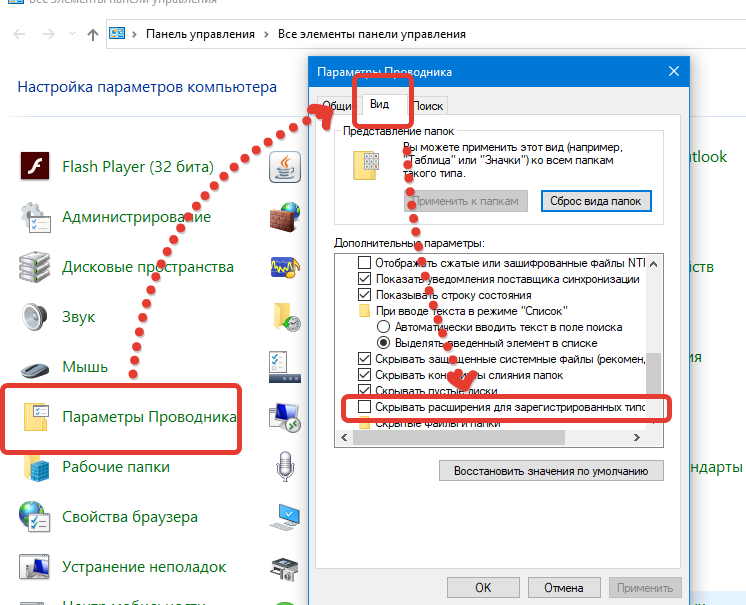Screen dimensions: 746x605
Task: Click Применить к папкам button
Action: 465,201
